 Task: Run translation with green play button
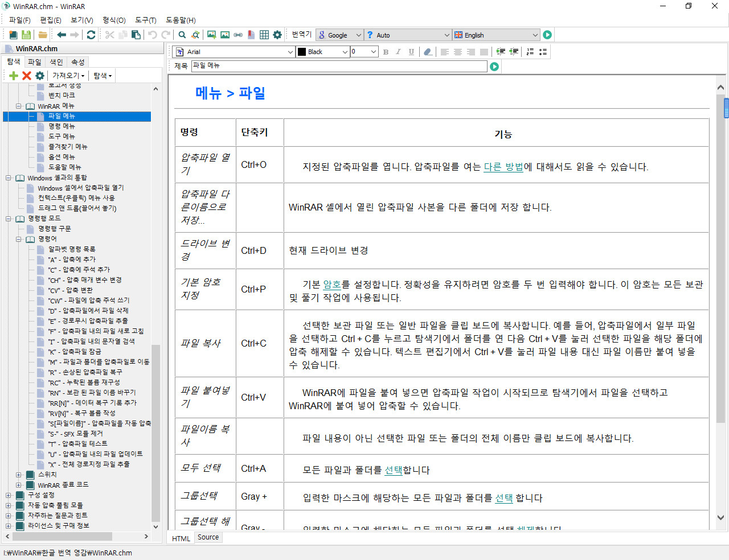click(547, 35)
